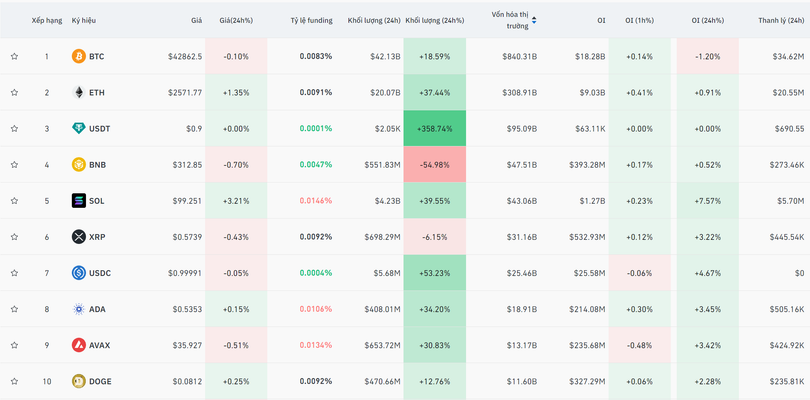
Task: Toggle favorite star for BTC row
Action: [15, 57]
